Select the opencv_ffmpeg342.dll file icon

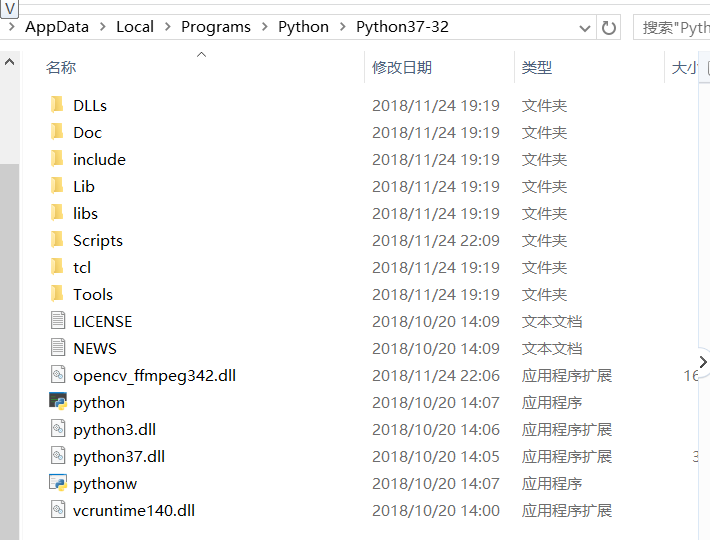coord(58,375)
